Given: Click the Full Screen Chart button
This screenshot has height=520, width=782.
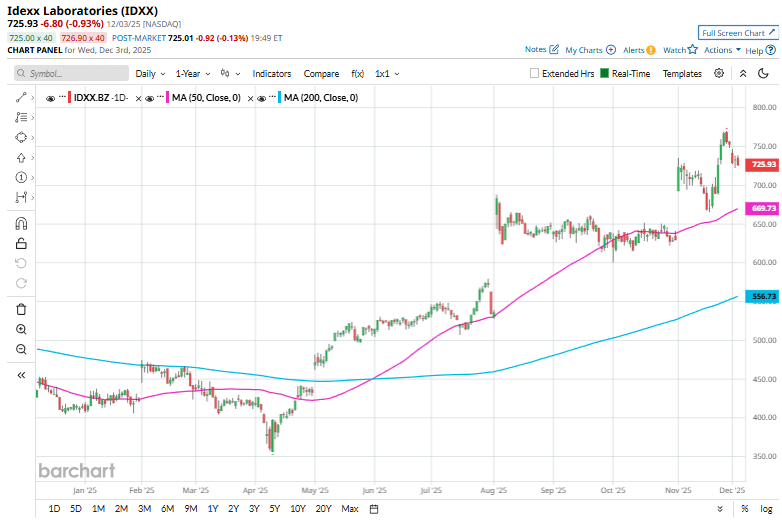Looking at the screenshot, I should (738, 33).
